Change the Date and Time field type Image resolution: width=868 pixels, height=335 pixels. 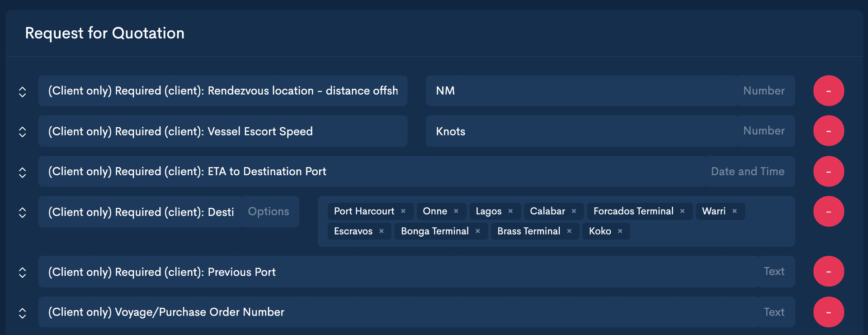pos(747,172)
